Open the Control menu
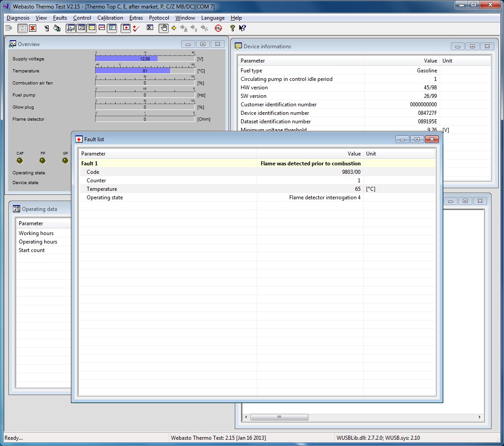 pyautogui.click(x=82, y=18)
